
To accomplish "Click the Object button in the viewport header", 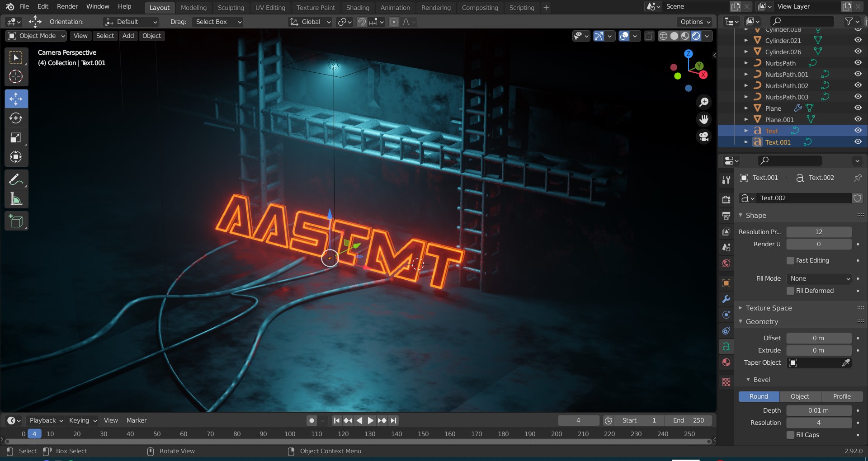I will (151, 36).
